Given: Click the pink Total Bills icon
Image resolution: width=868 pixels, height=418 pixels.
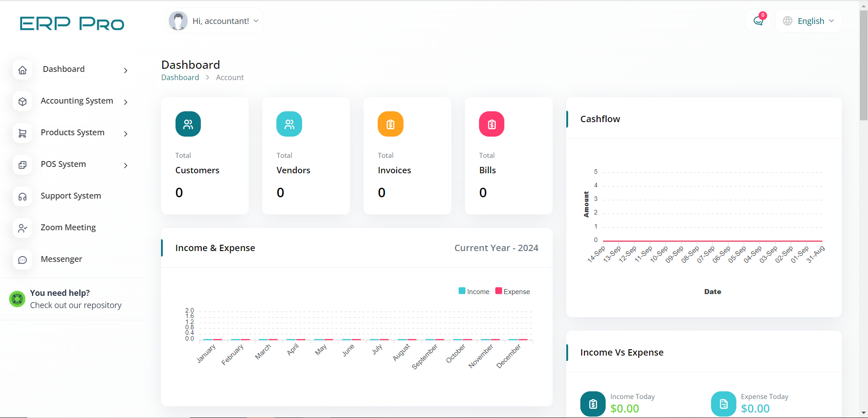Looking at the screenshot, I should (x=491, y=124).
